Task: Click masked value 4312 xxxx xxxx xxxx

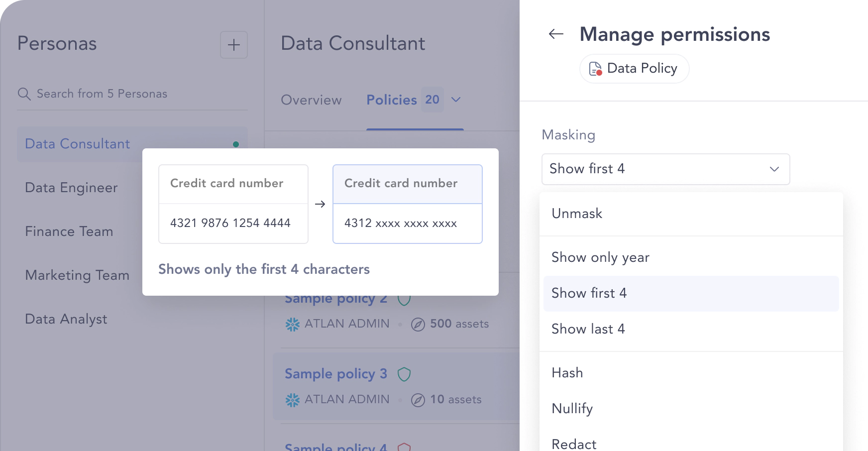Action: 401,223
